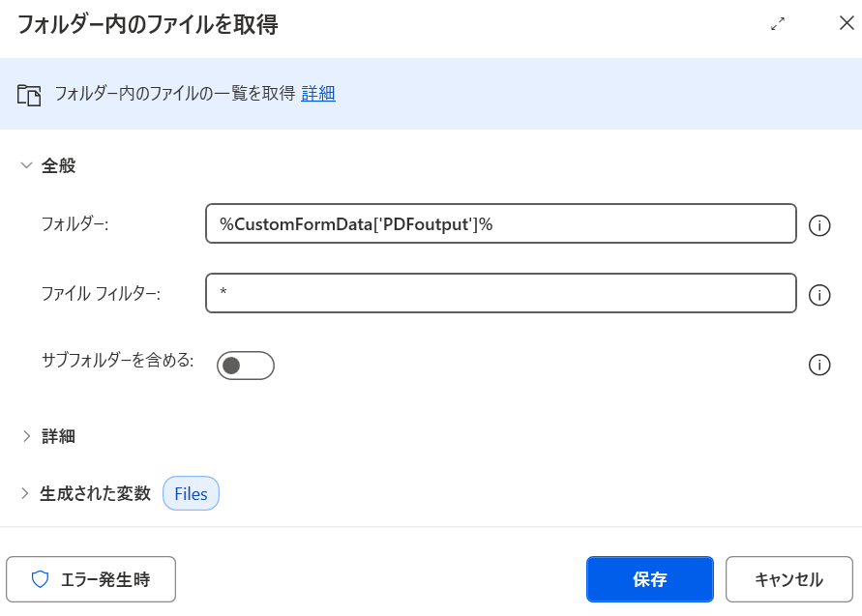Save the action with 保存 button
The image size is (862, 616).
click(650, 579)
